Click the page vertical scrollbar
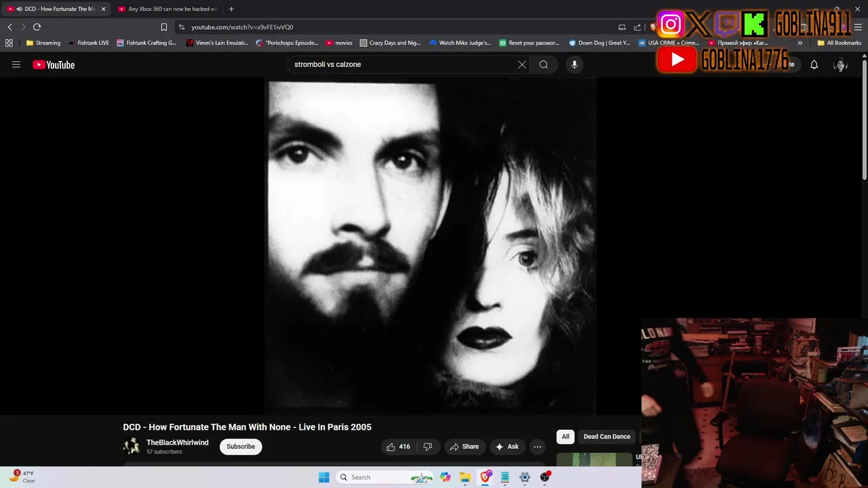This screenshot has width=868, height=488. (x=864, y=119)
